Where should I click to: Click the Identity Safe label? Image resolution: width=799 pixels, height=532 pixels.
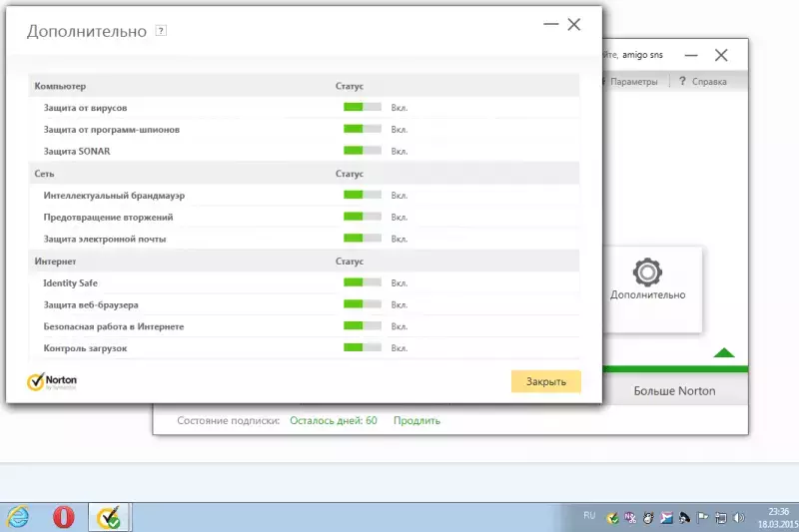click(70, 283)
